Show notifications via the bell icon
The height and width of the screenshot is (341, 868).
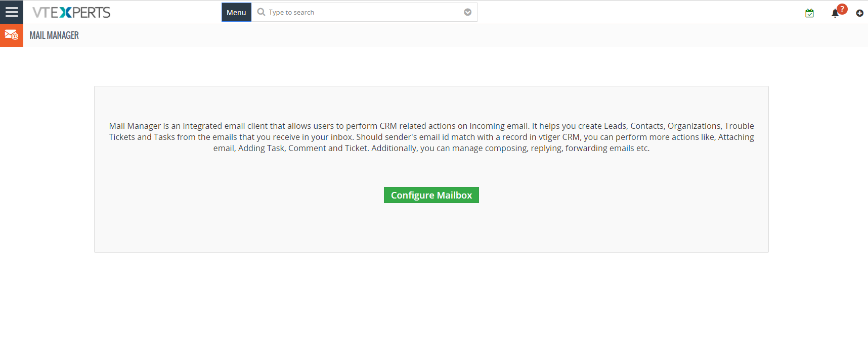click(x=835, y=14)
